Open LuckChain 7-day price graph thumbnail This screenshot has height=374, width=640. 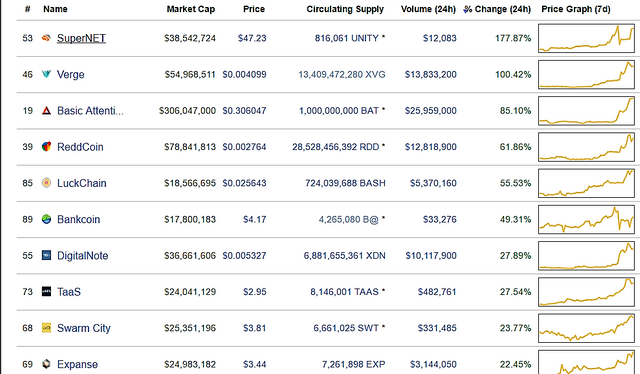point(586,183)
